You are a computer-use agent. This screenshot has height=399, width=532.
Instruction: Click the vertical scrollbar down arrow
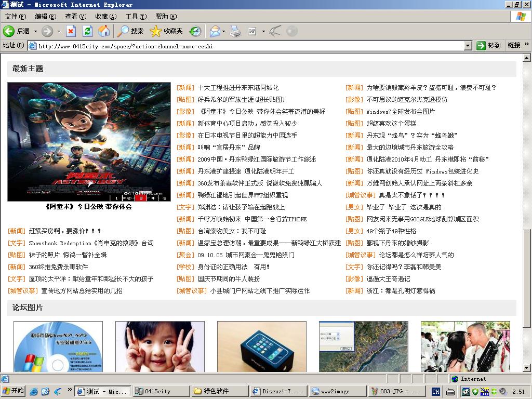[x=526, y=368]
